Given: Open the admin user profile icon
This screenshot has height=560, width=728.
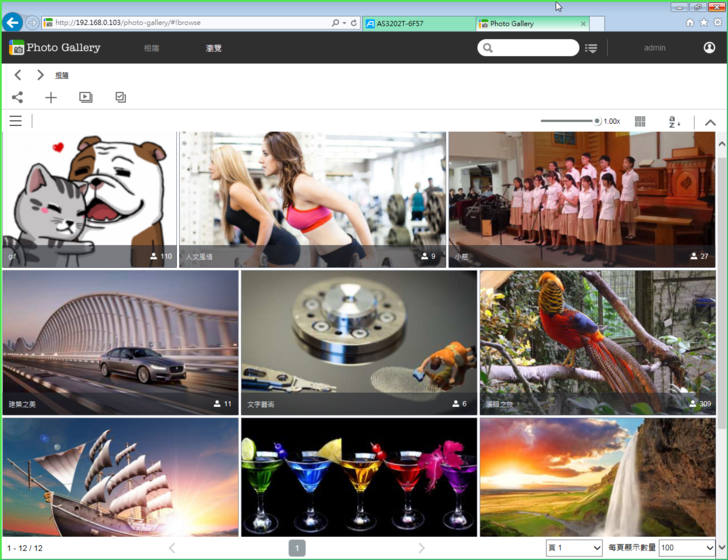Looking at the screenshot, I should pyautogui.click(x=709, y=47).
